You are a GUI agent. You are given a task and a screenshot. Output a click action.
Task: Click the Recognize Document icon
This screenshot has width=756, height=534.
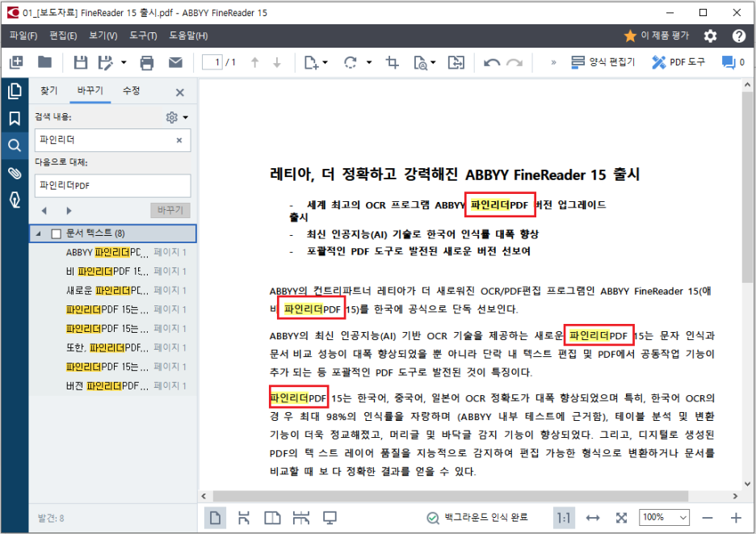pyautogui.click(x=421, y=62)
